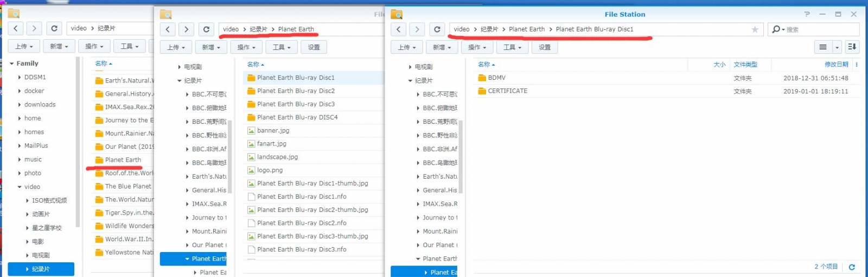Screen dimensions: 868x277
Task: Expand downloads folder in left tree
Action: click(20, 104)
